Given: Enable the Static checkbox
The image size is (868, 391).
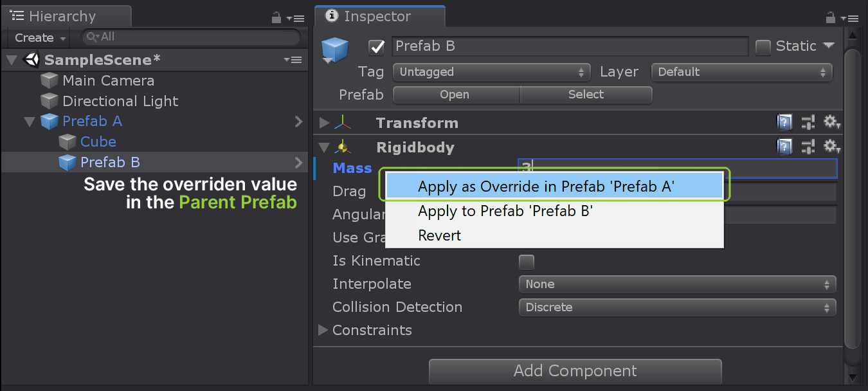Looking at the screenshot, I should click(x=763, y=47).
